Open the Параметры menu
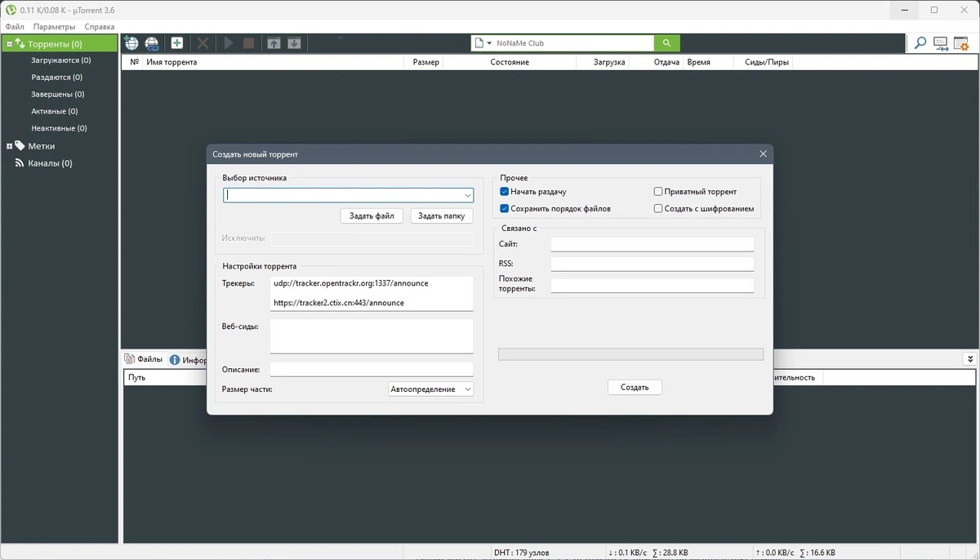This screenshot has height=560, width=980. tap(55, 27)
